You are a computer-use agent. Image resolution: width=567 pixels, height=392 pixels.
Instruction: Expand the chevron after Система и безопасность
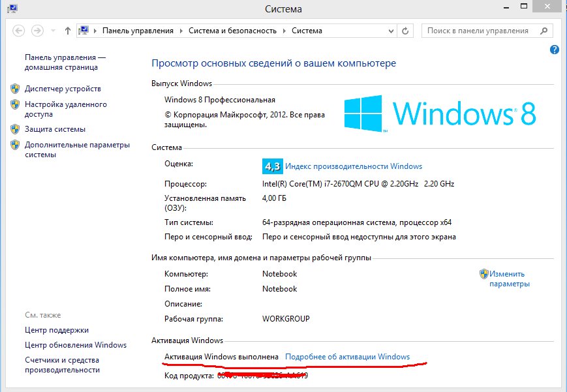[x=284, y=31]
